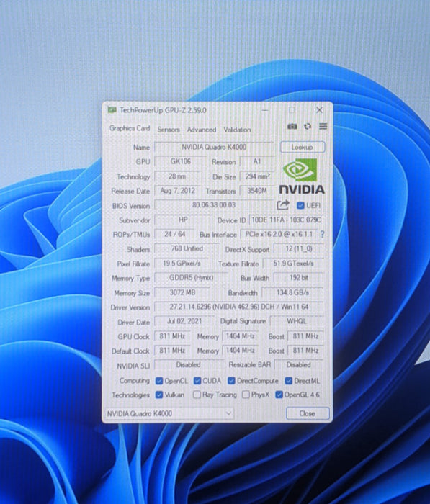This screenshot has height=504, width=430.
Task: Click the GPU-Z title bar app icon
Action: [112, 110]
